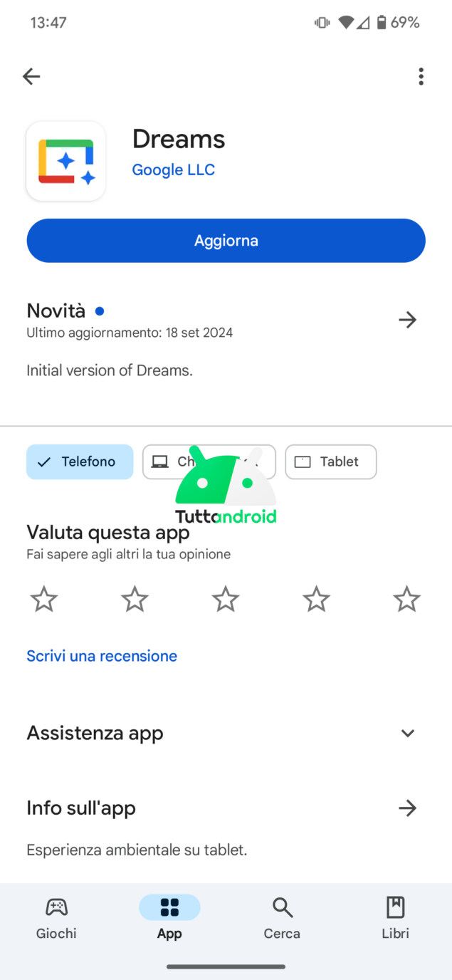Tap Scrivi una recensione link
The image size is (452, 980).
[x=102, y=656]
